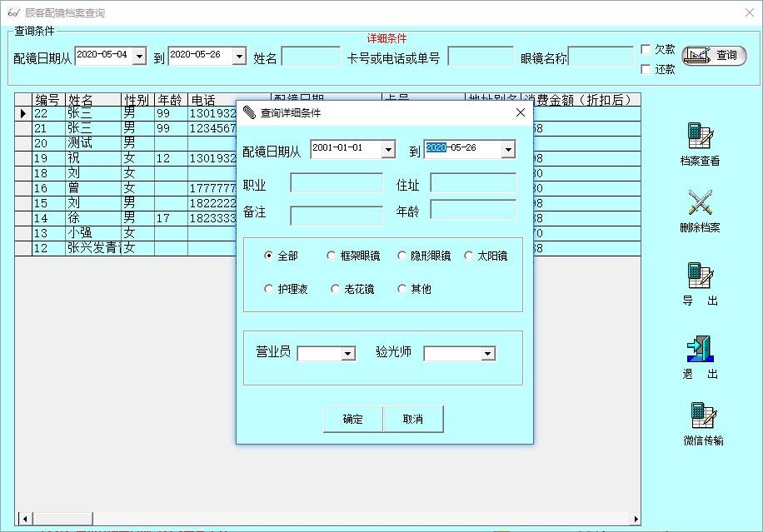Pick the 老花镜 radio option

coord(336,290)
